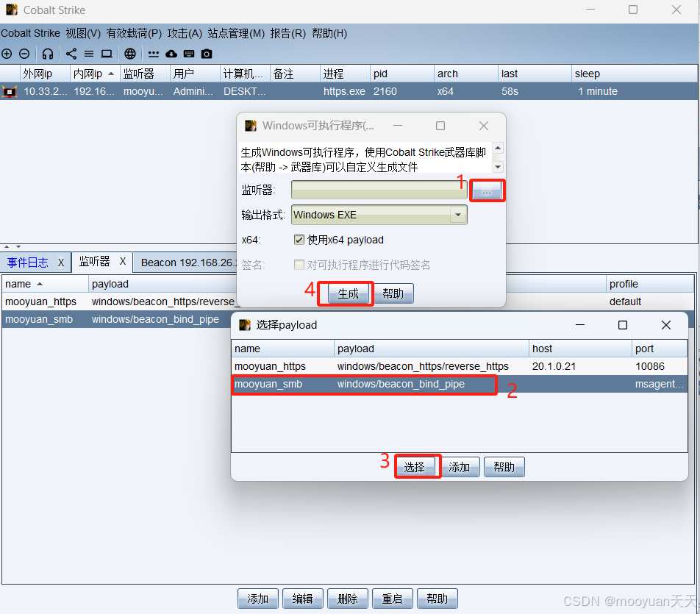The height and width of the screenshot is (614, 700).
Task: Show targets view with the laptop icon
Action: point(106,54)
